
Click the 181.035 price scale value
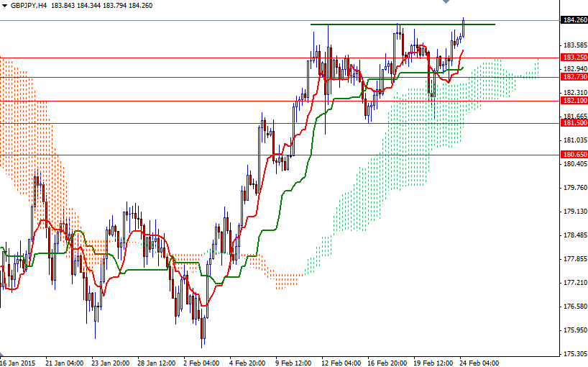coord(575,140)
